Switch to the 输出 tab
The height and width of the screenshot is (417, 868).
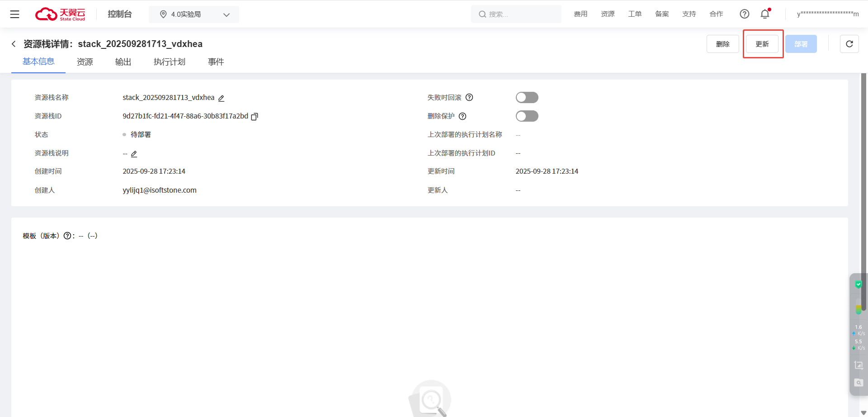point(123,62)
